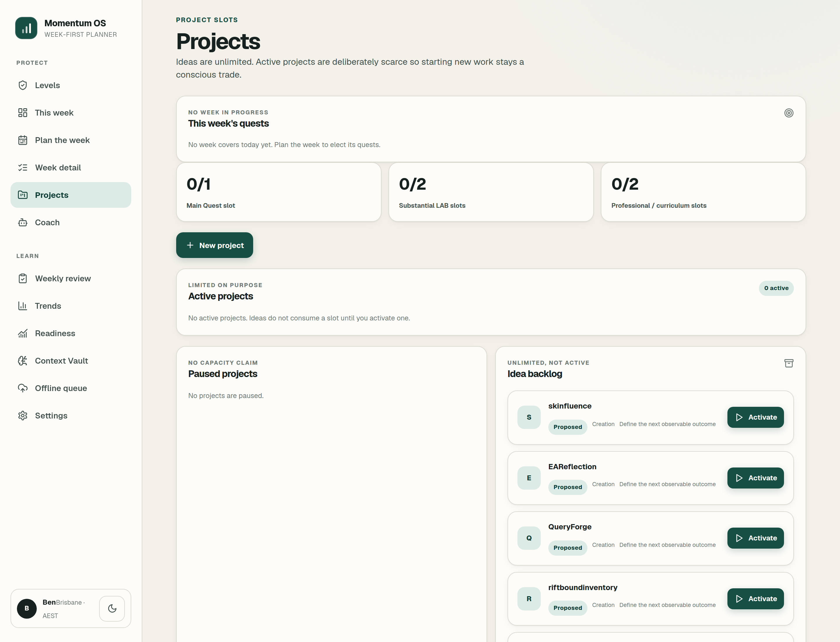840x642 pixels.
Task: Click Professional / curriculum slots card
Action: (703, 192)
